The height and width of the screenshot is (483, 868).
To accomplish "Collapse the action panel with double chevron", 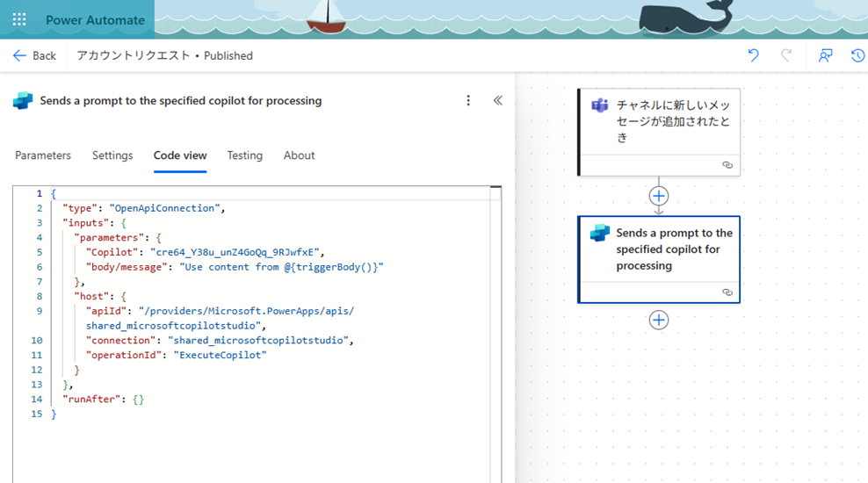I will (x=497, y=100).
